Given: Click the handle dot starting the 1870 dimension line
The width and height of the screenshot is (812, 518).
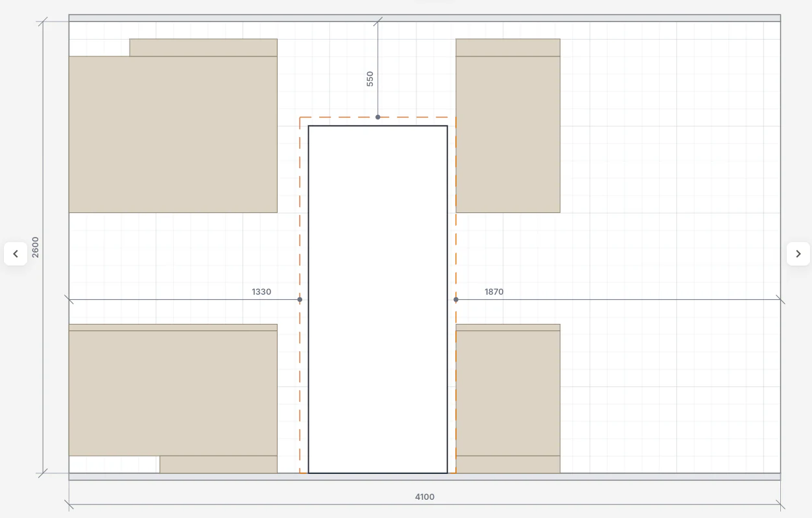Looking at the screenshot, I should (x=456, y=299).
